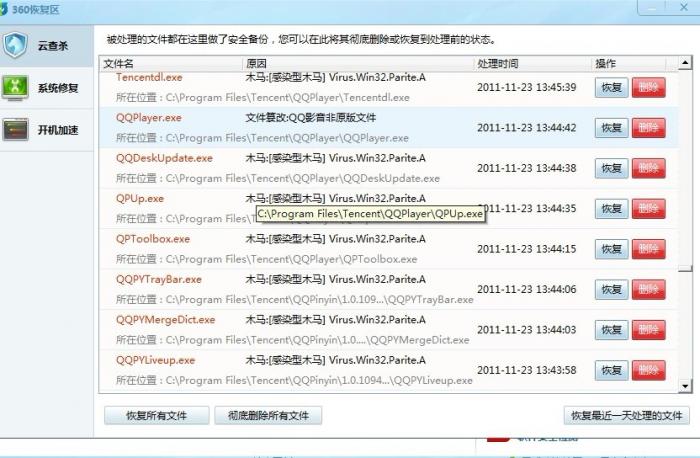Delete QPToolbox.exe with red 删除 button
Image resolution: width=700 pixels, height=458 pixels.
tap(648, 249)
